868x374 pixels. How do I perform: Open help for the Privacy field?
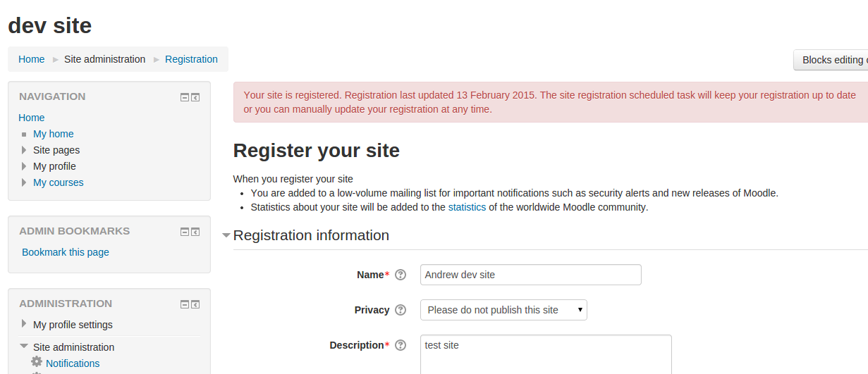(401, 310)
